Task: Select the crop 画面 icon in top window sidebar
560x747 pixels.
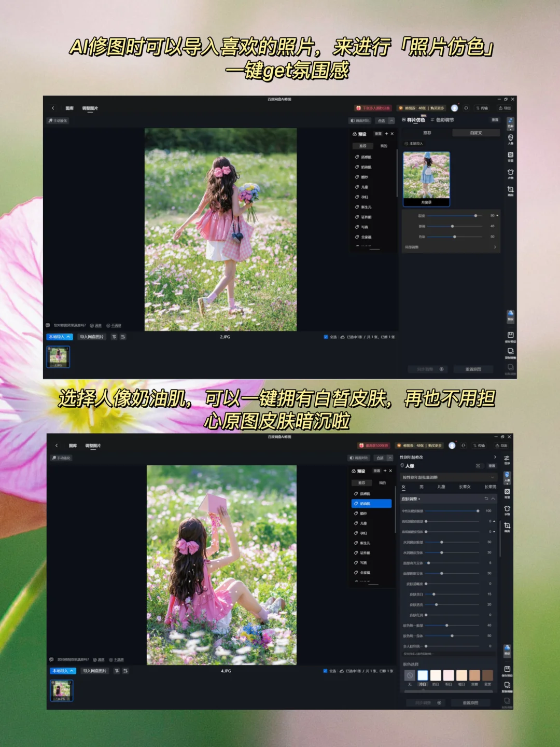Action: [510, 191]
